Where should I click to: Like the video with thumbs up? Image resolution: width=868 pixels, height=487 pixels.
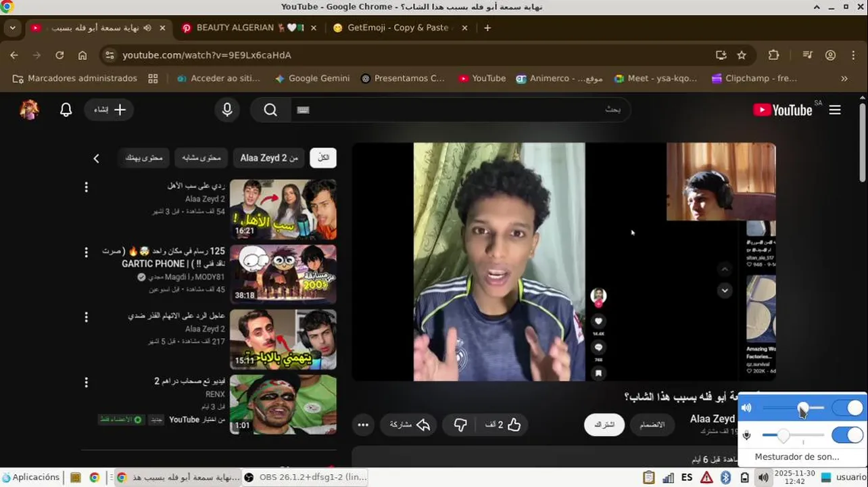[x=503, y=425]
